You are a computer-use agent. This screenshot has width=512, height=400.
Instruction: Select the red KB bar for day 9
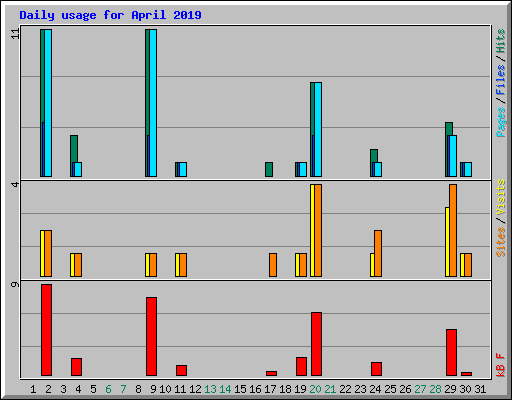(152, 337)
